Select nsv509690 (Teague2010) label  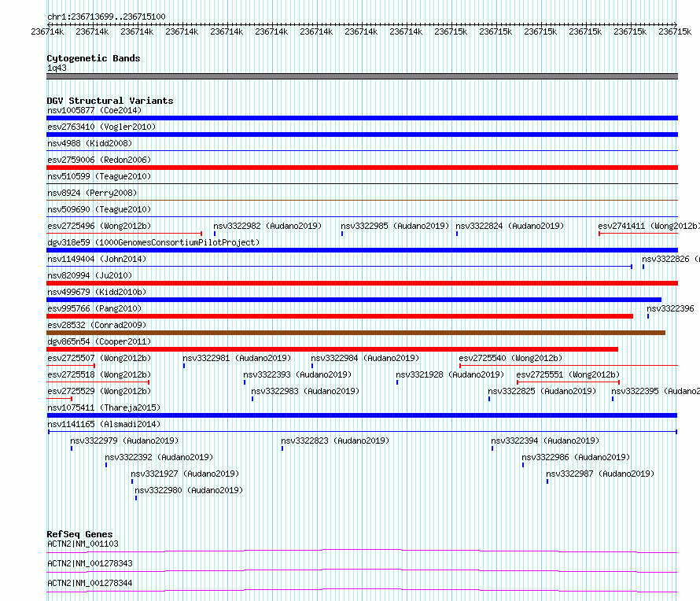[x=99, y=209]
